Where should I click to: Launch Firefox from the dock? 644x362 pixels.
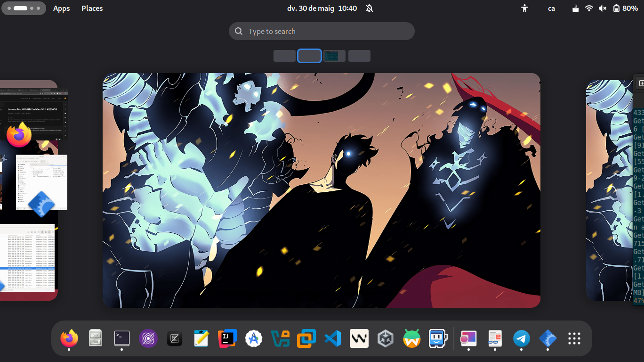tap(69, 338)
